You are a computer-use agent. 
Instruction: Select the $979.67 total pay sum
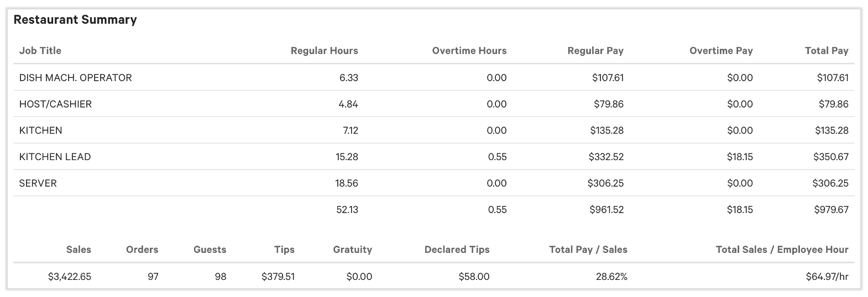[831, 210]
